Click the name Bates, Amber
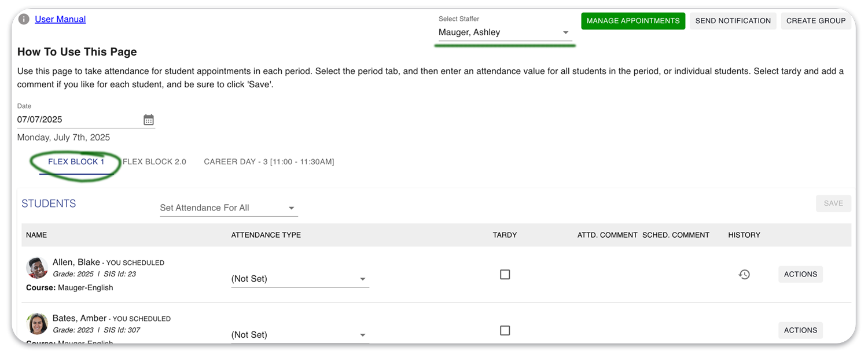 click(79, 318)
